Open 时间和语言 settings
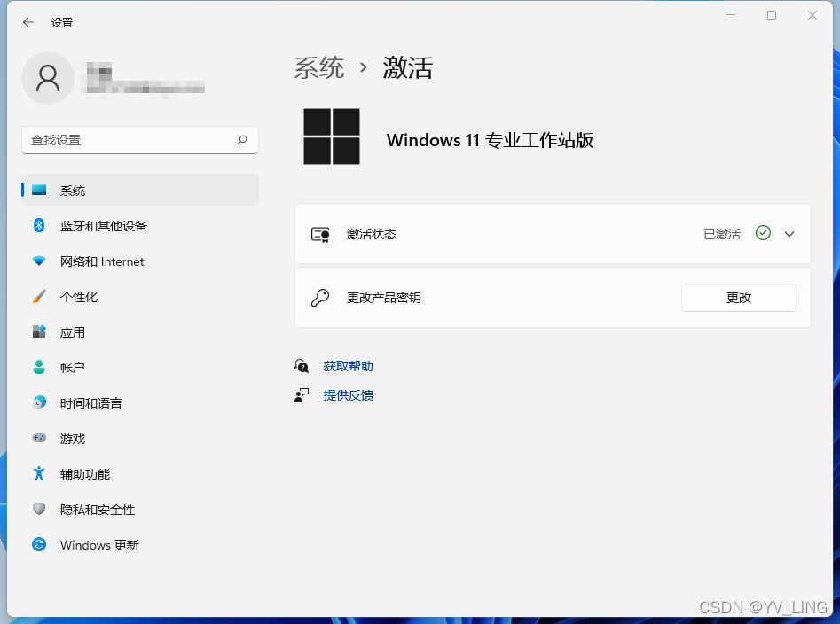This screenshot has width=840, height=624. 140,402
